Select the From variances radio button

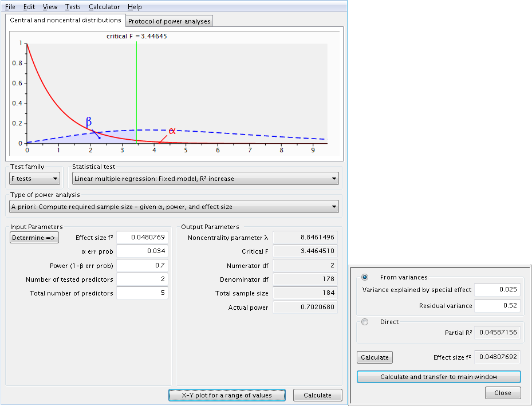pyautogui.click(x=365, y=277)
